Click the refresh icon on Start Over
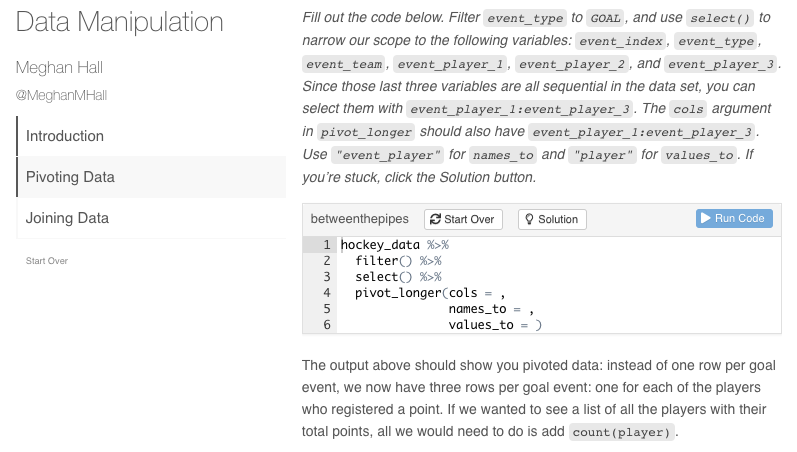 (x=435, y=219)
